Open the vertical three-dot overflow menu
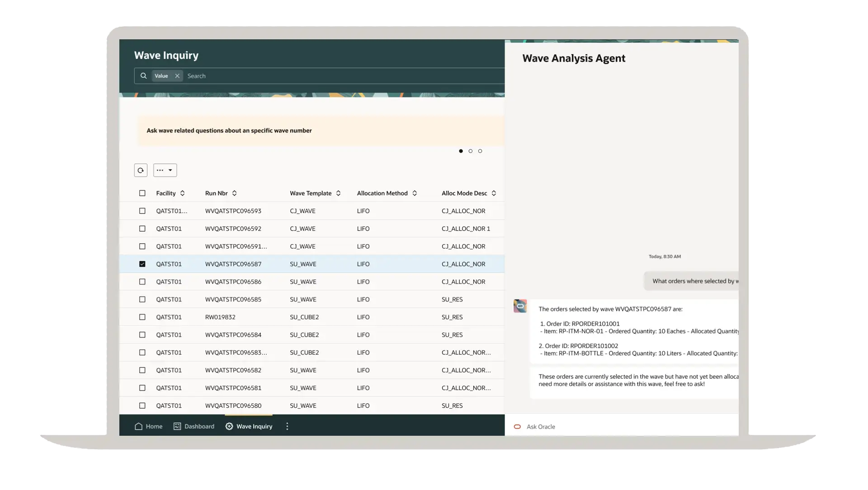 click(287, 426)
